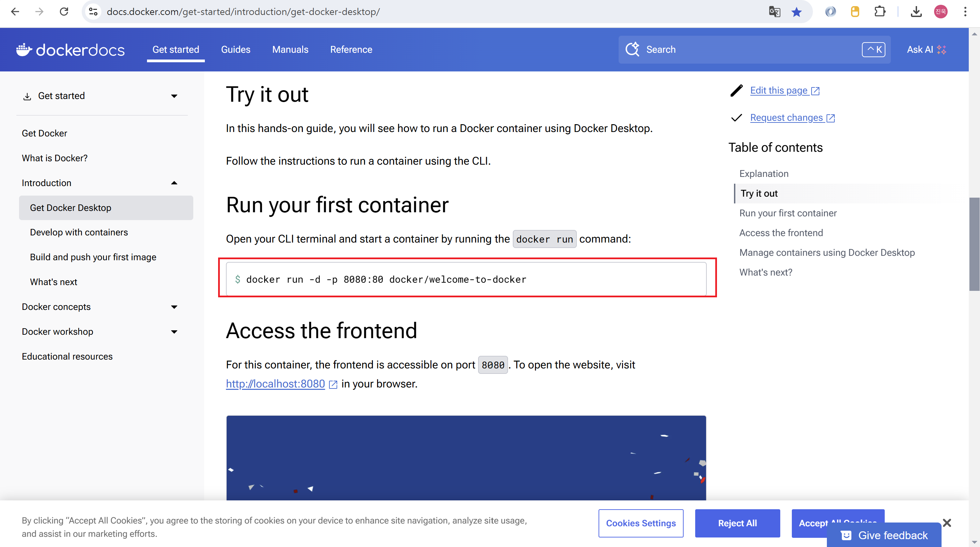Image resolution: width=980 pixels, height=547 pixels.
Task: Expand the Get started sidebar dropdown
Action: point(174,96)
